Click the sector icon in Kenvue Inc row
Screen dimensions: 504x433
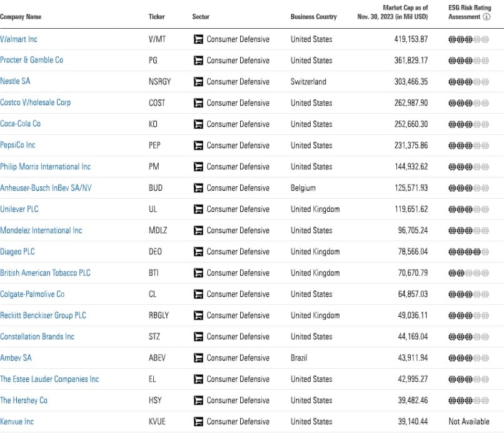(x=198, y=422)
